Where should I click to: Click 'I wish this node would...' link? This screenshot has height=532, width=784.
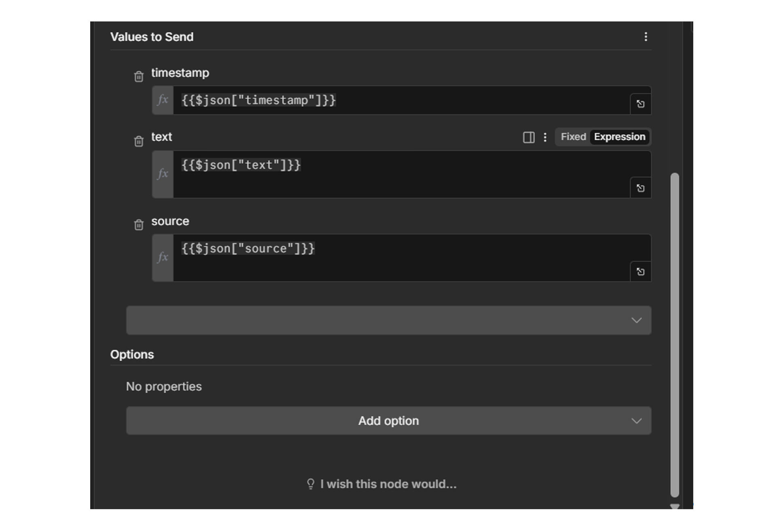point(388,484)
